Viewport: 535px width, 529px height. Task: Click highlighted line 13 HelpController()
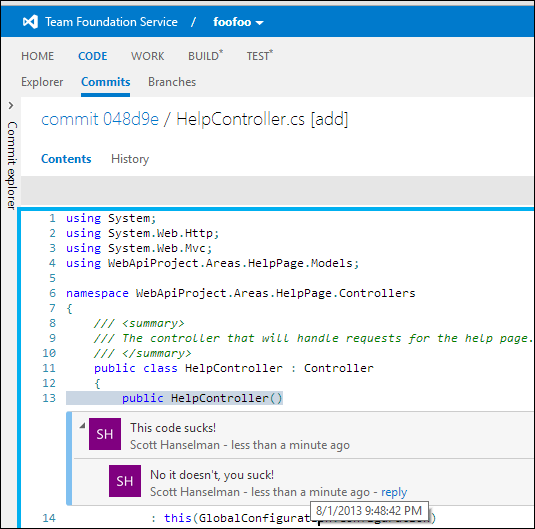point(174,398)
